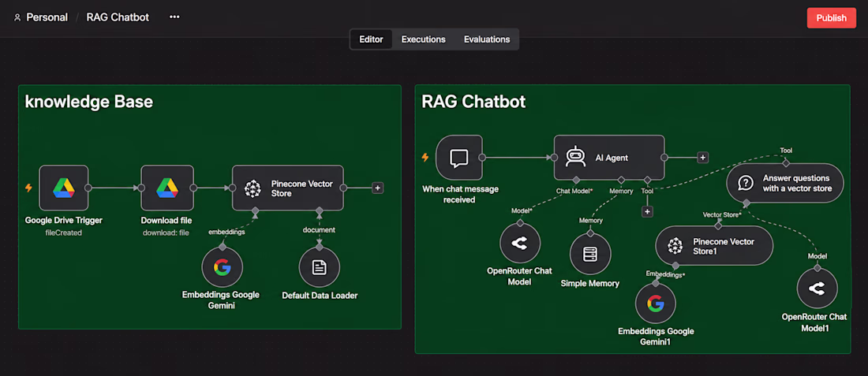Click the person icon next to Personal
This screenshot has width=868, height=376.
pos(17,17)
